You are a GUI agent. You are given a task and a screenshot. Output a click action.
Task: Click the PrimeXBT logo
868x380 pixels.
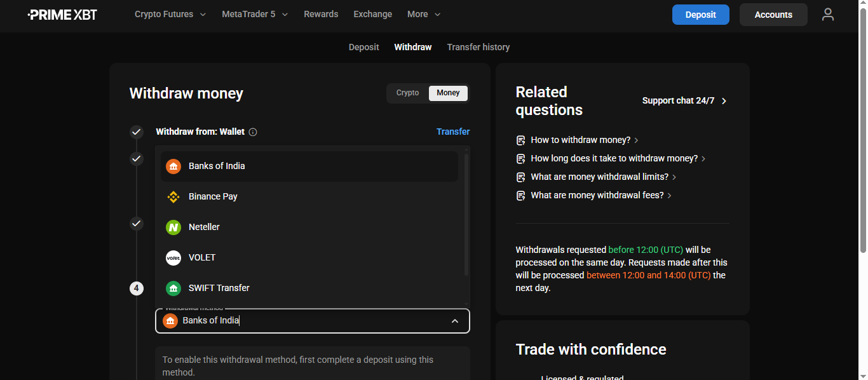(62, 15)
